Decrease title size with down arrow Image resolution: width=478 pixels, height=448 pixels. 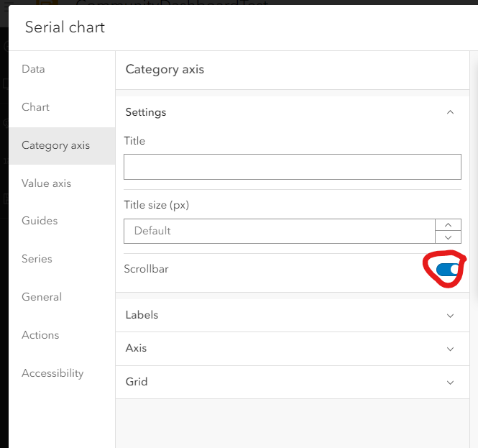[449, 237]
